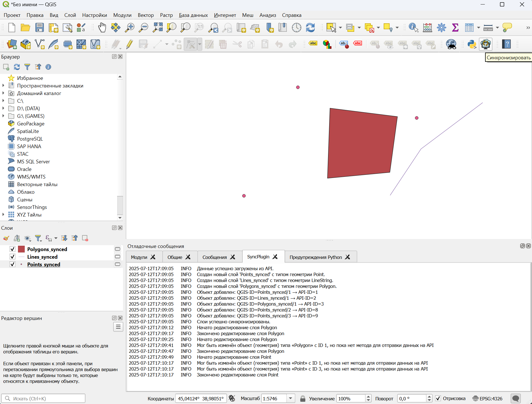Expand the XYZ Тайлы node

click(3, 215)
